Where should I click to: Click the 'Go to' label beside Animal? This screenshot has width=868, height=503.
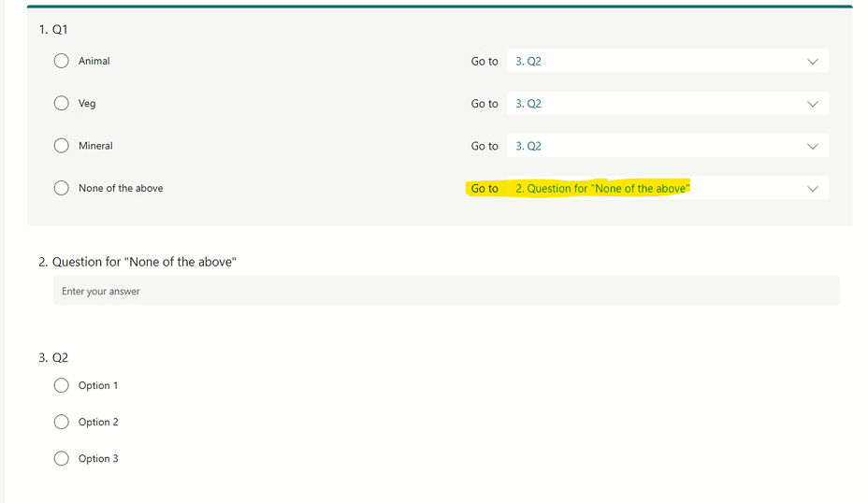[x=485, y=62]
